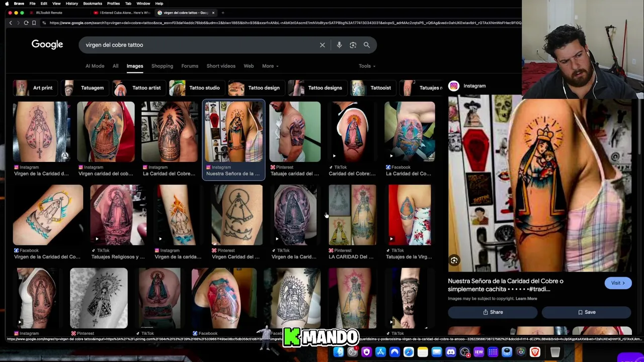The image size is (644, 362).
Task: Open Mail app in the dock
Action: pos(437,352)
